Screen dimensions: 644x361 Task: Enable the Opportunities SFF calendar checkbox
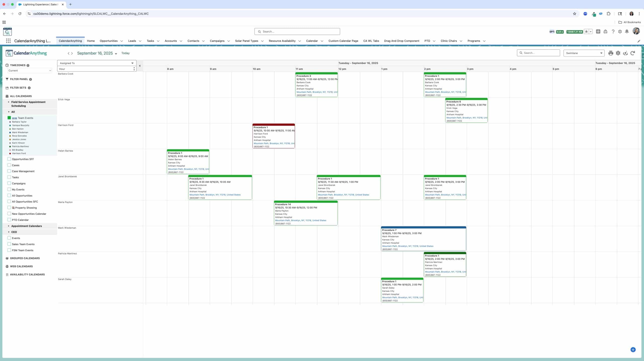(9, 159)
